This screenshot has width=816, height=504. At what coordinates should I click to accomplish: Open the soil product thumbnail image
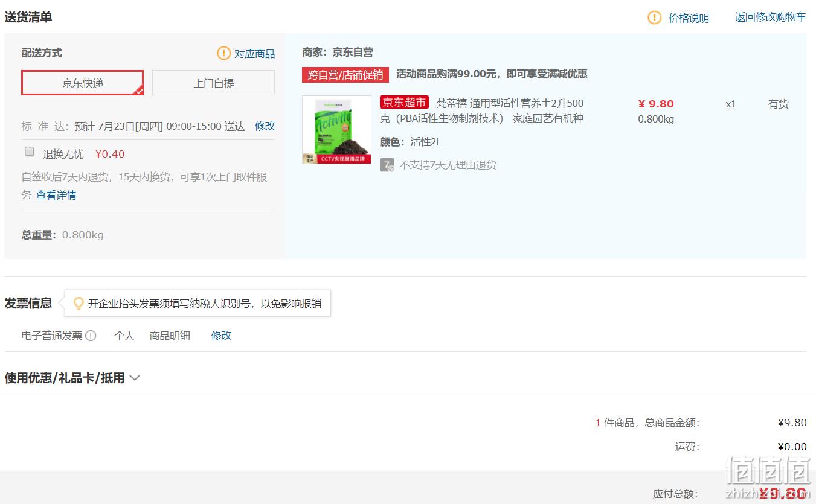click(x=337, y=130)
